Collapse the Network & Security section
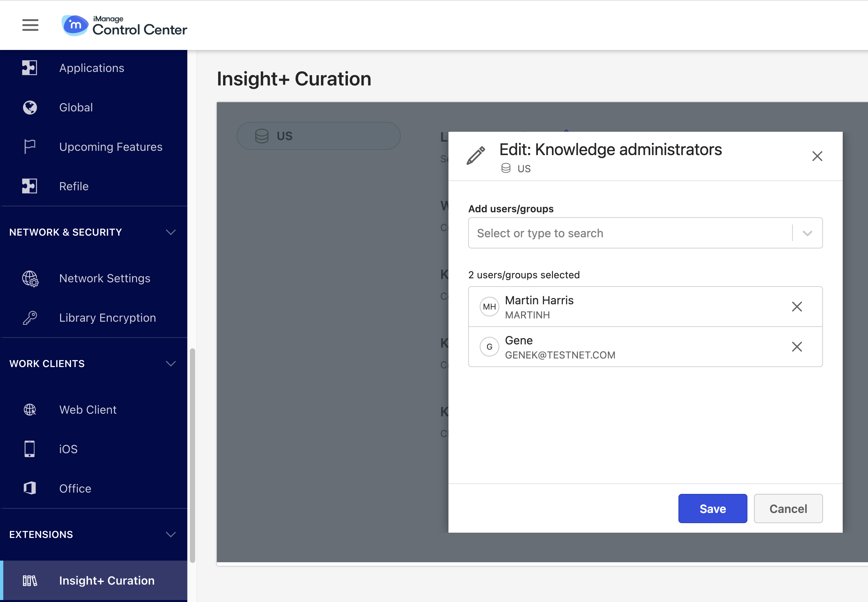 (171, 232)
